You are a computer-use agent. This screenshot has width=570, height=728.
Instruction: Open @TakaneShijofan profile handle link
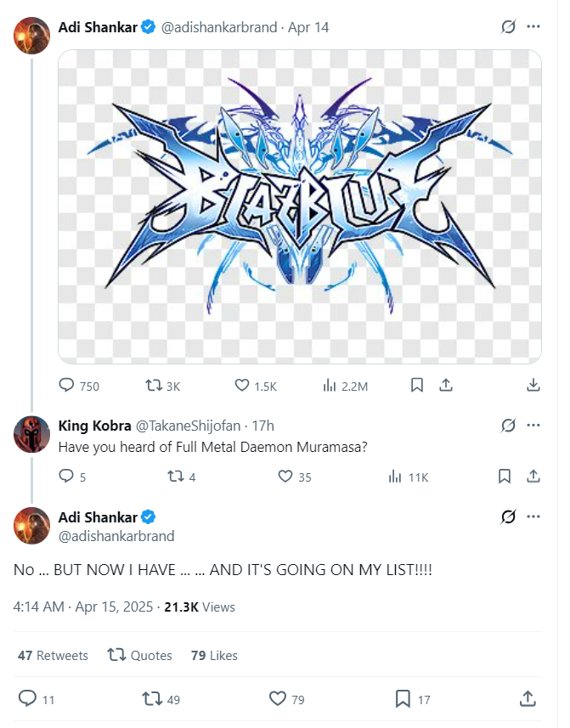[189, 425]
